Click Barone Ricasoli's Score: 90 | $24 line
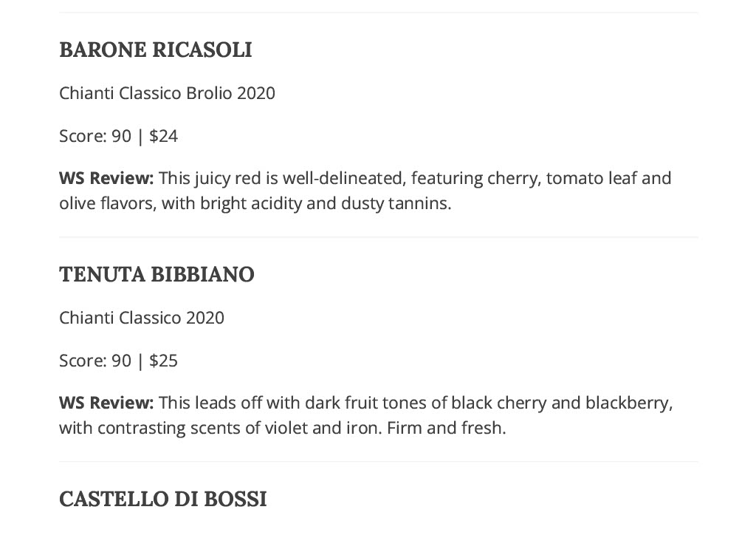The width and height of the screenshot is (756, 535). [x=119, y=136]
